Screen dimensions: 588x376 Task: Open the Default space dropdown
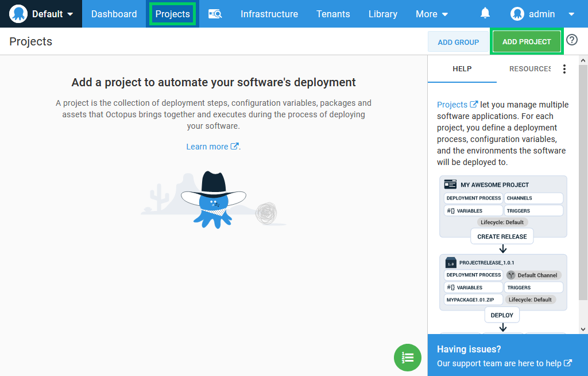[41, 14]
